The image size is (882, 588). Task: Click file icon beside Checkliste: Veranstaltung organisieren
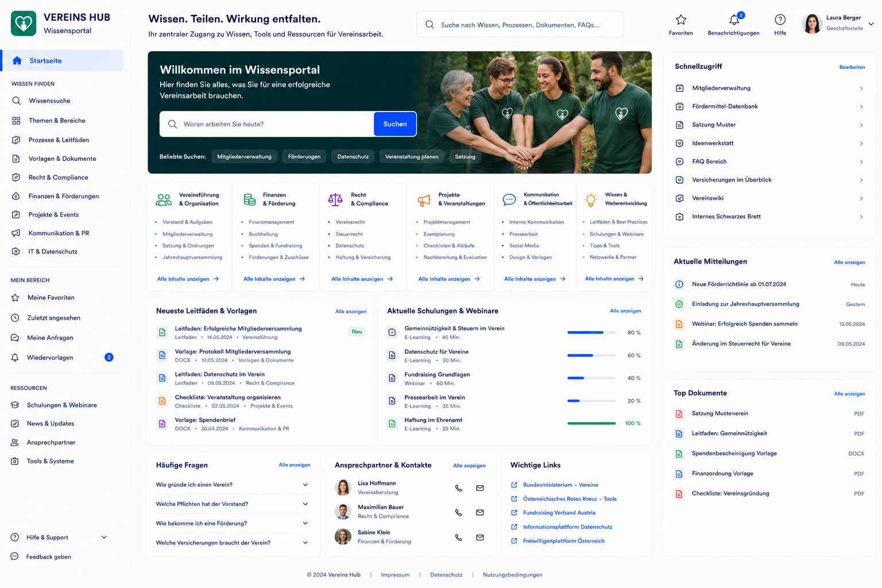tap(162, 401)
